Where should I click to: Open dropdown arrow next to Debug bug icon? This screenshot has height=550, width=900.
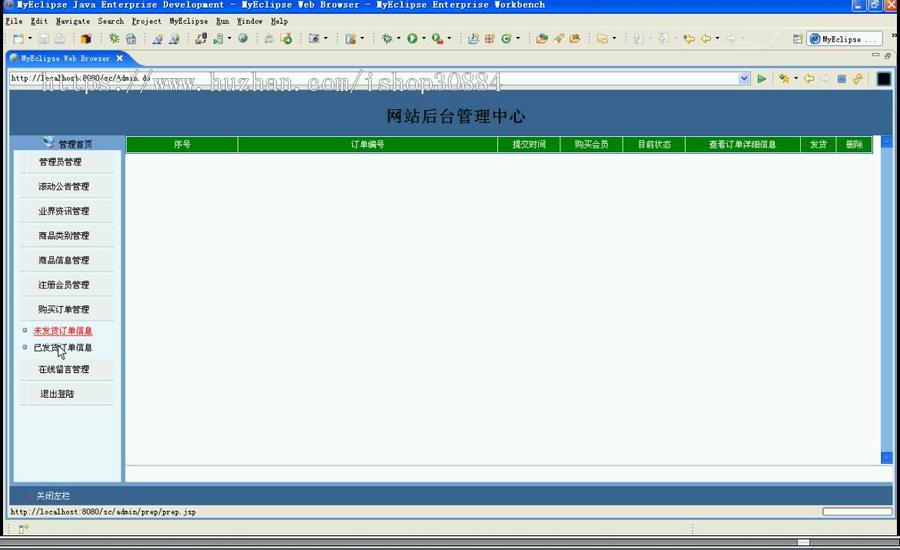click(x=398, y=38)
